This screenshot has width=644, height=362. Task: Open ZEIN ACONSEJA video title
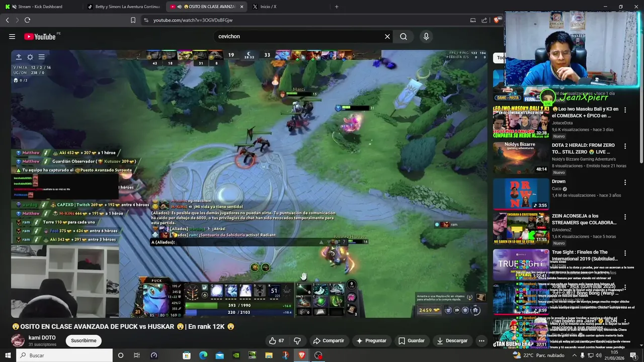(x=584, y=219)
